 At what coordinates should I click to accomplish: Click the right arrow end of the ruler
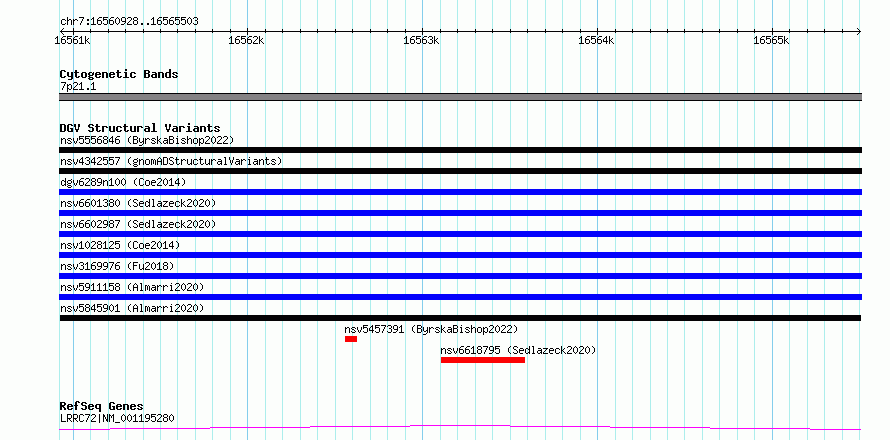(858, 31)
